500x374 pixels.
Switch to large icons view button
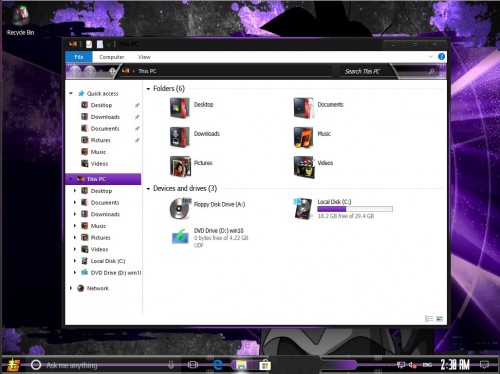(440, 319)
